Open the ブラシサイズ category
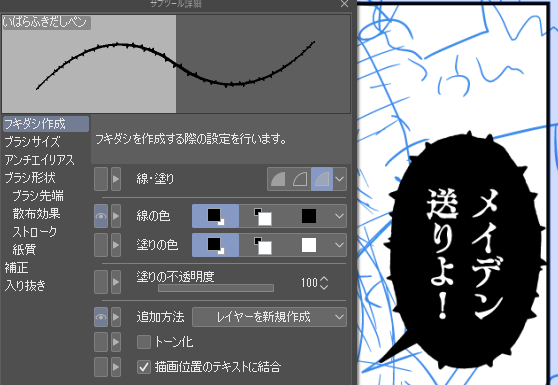 pyautogui.click(x=32, y=142)
